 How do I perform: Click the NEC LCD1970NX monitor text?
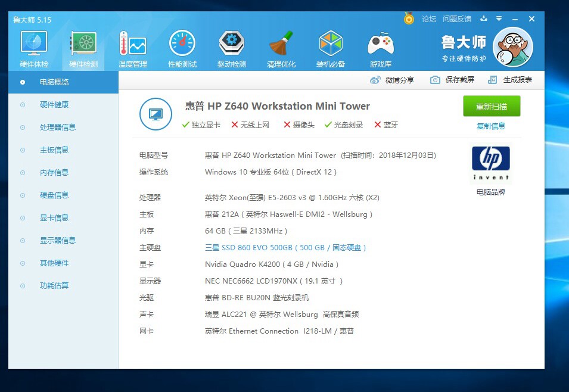coord(273,281)
